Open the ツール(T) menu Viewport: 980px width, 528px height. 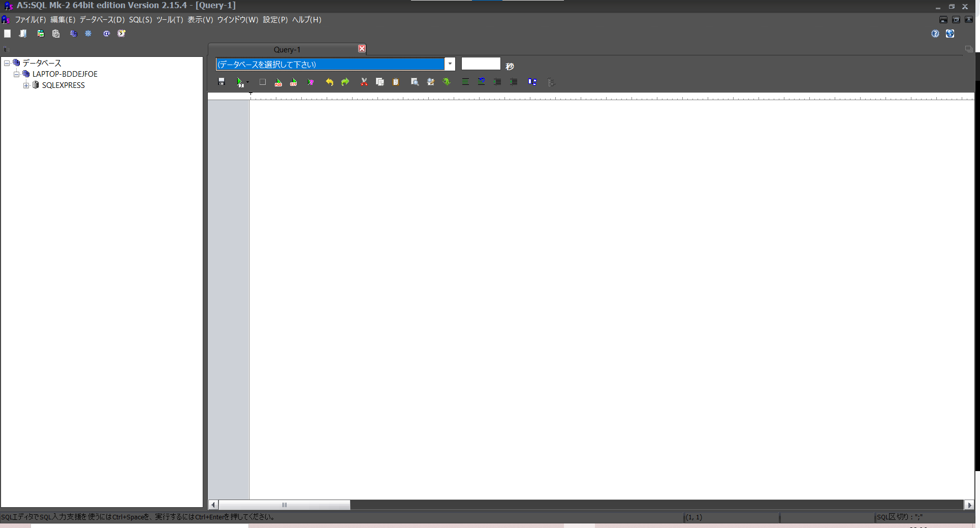click(170, 20)
